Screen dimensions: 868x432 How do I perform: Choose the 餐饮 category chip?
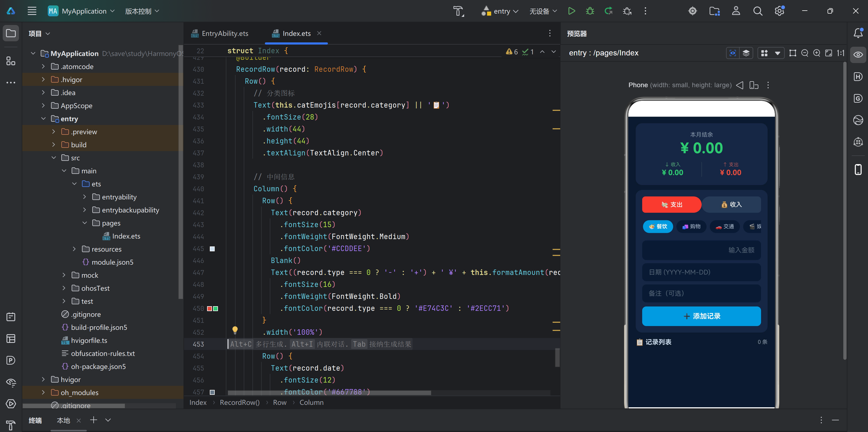coord(658,227)
